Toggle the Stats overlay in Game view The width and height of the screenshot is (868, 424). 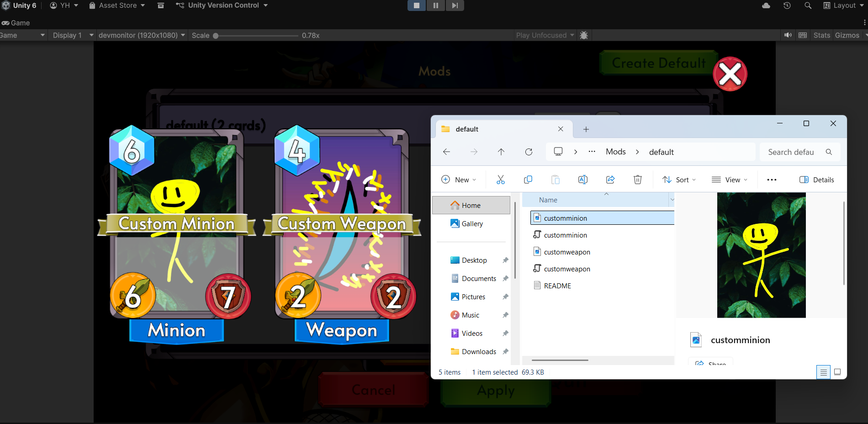[822, 35]
